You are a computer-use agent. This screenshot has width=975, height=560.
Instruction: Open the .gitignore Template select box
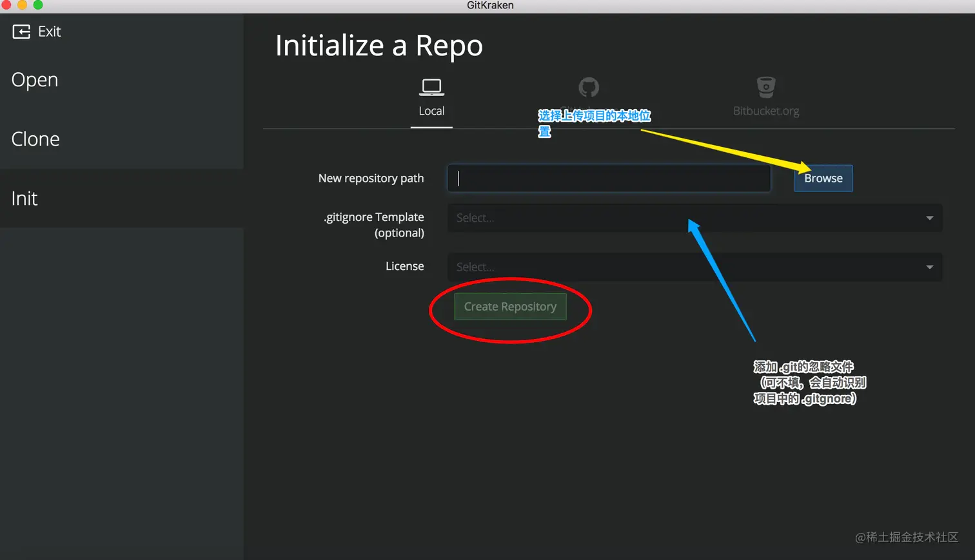(x=694, y=218)
